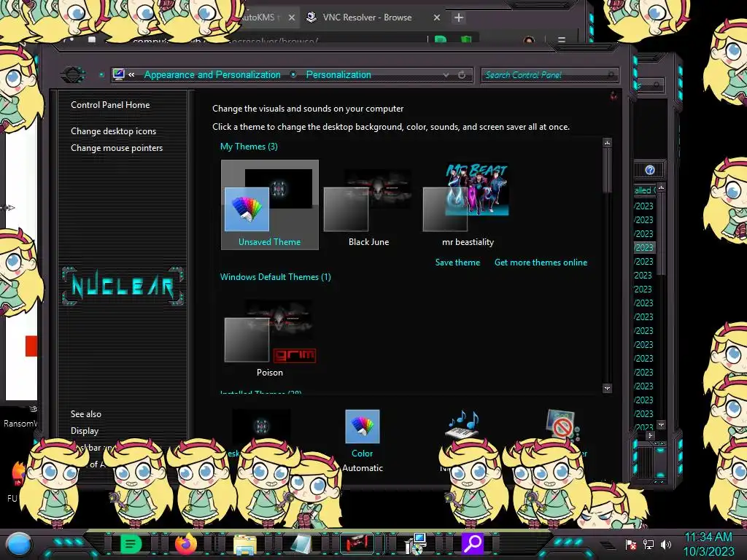
Task: Open Change mouse pointers link
Action: pyautogui.click(x=117, y=148)
